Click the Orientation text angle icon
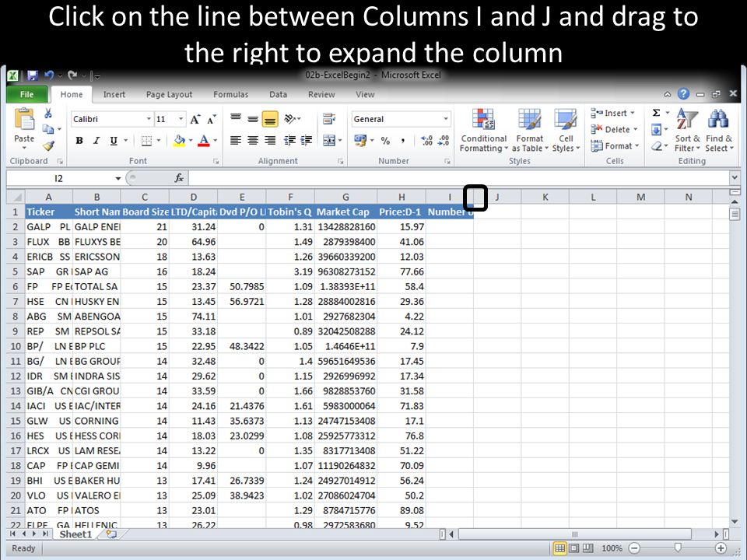 pos(290,118)
